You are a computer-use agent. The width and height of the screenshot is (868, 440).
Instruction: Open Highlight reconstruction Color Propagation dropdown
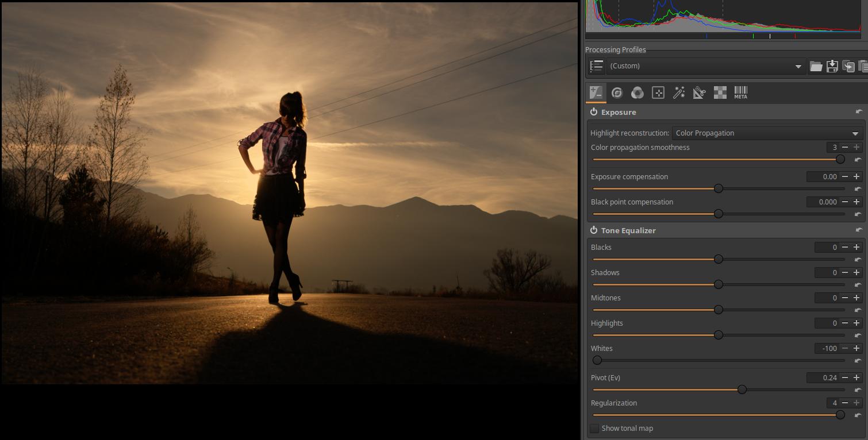click(767, 133)
